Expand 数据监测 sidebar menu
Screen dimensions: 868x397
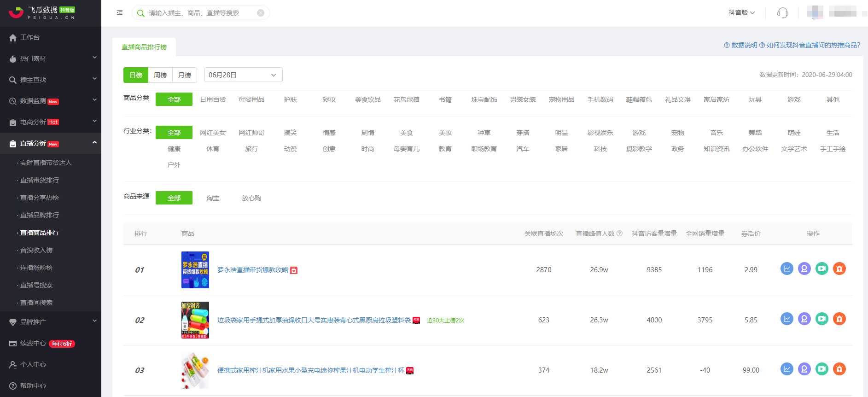click(x=51, y=101)
